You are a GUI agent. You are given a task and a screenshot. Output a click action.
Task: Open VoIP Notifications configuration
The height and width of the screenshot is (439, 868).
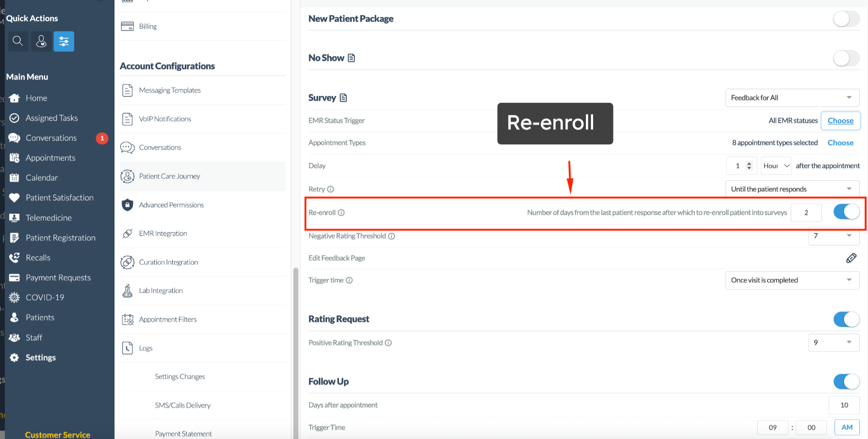click(203, 119)
